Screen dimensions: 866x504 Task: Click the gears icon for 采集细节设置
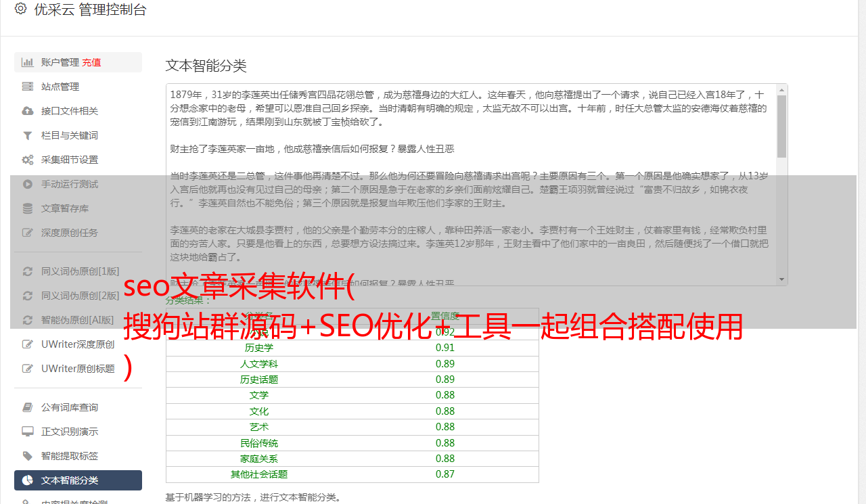click(28, 160)
